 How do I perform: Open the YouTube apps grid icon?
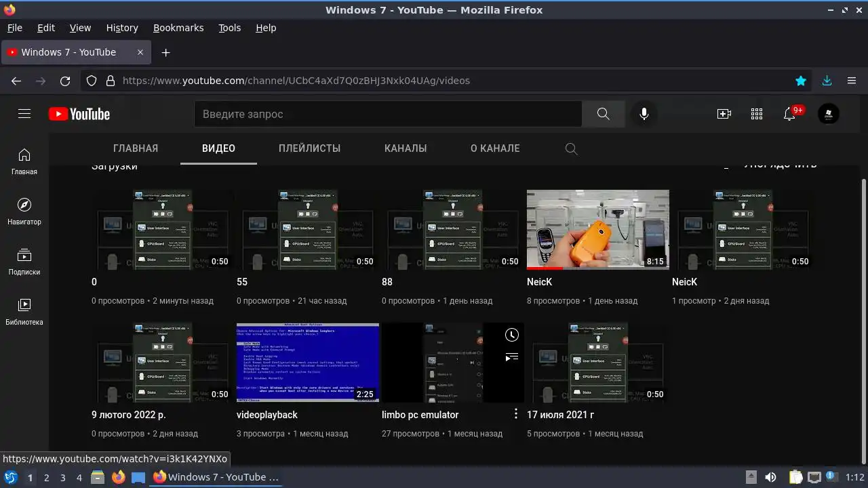[x=757, y=114]
